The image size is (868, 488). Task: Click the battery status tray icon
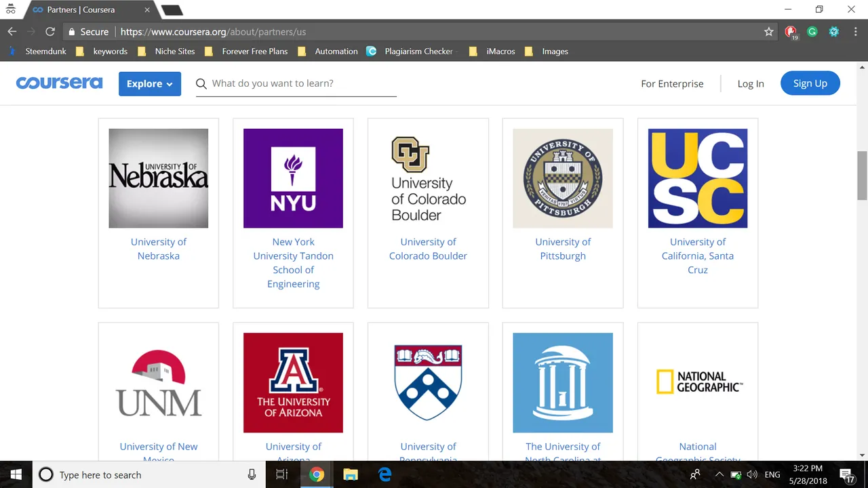click(x=736, y=475)
